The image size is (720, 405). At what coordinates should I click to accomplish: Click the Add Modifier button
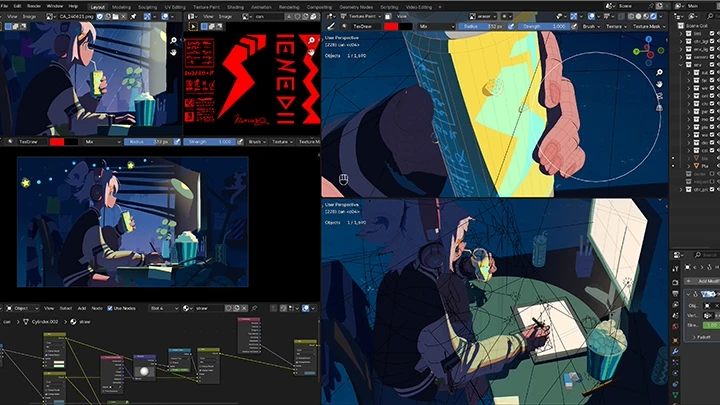[704, 282]
